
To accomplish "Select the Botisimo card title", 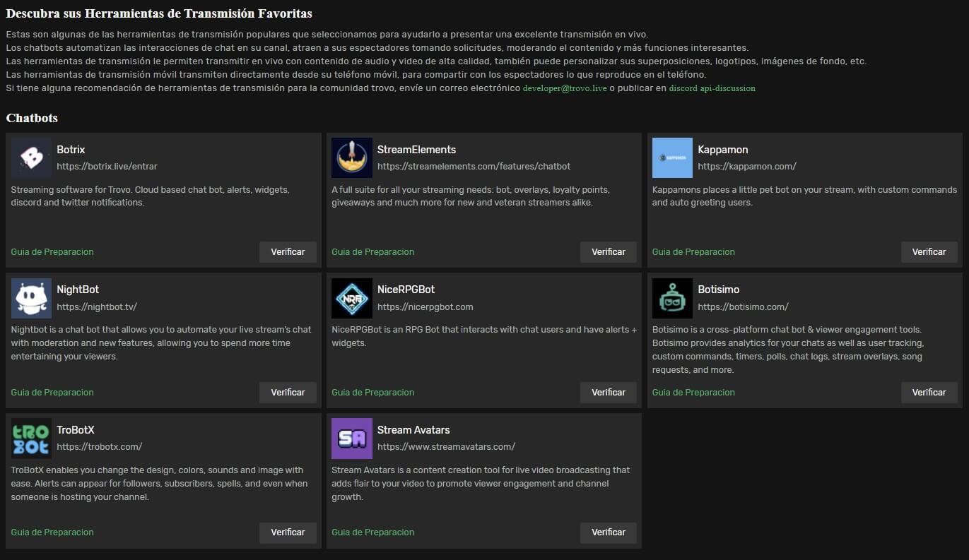I will point(718,290).
